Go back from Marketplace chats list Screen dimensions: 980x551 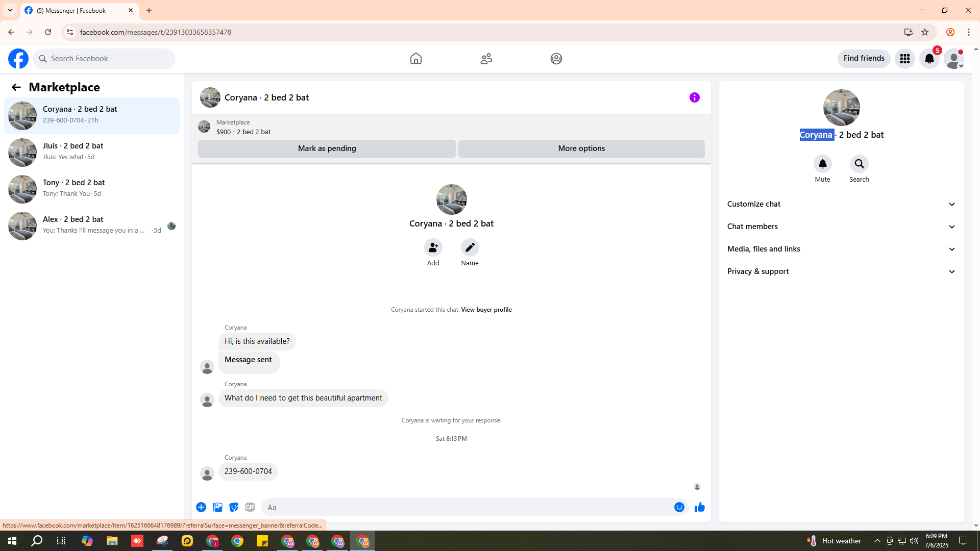16,87
